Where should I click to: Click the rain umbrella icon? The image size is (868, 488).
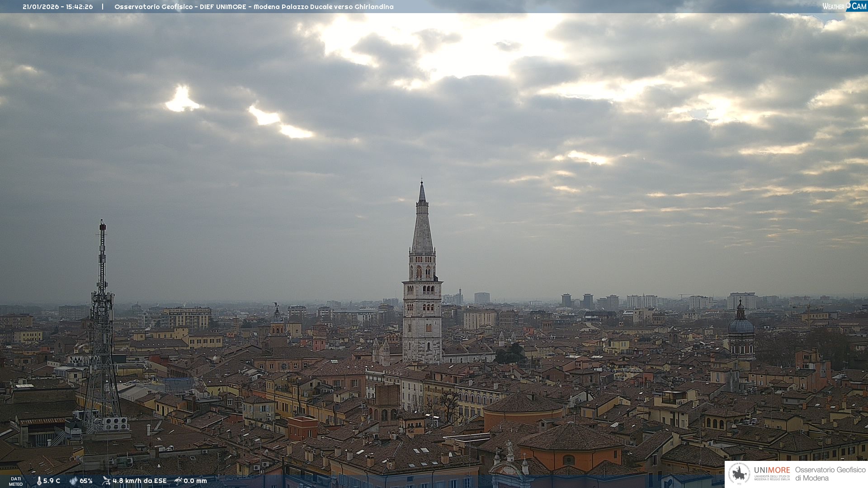click(x=178, y=481)
